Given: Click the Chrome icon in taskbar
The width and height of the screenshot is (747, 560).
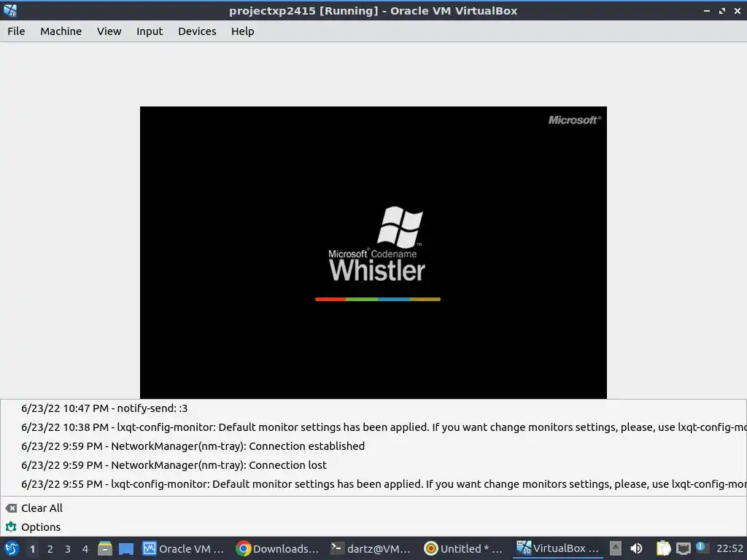Looking at the screenshot, I should [244, 548].
